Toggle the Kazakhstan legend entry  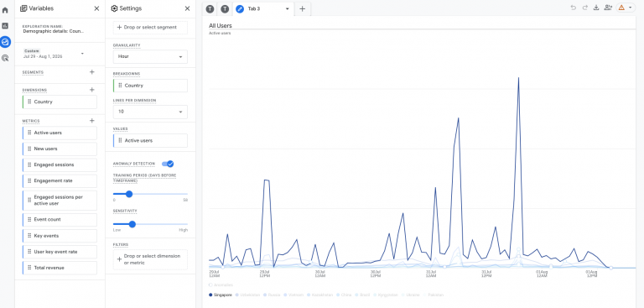[x=320, y=295]
